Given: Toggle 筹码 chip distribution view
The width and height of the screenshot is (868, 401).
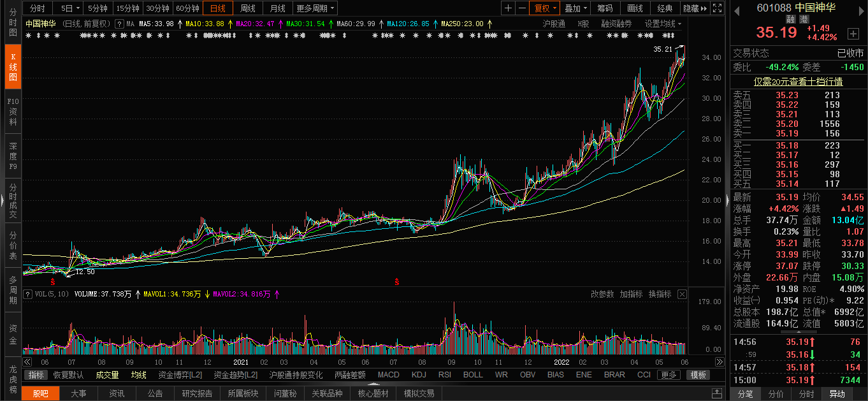Looking at the screenshot, I should 605,8.
